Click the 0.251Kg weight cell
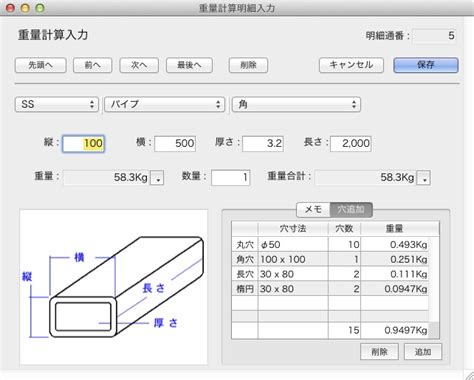This screenshot has height=380, width=474. coord(395,259)
